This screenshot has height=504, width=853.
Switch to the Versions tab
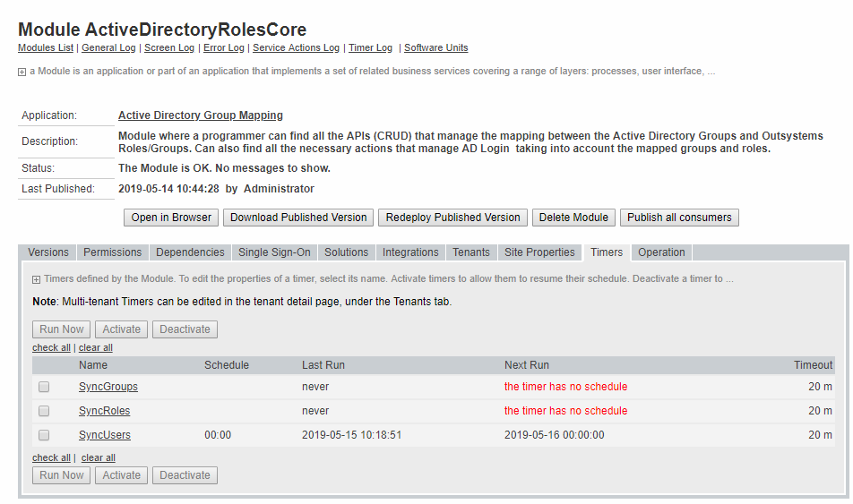[47, 252]
